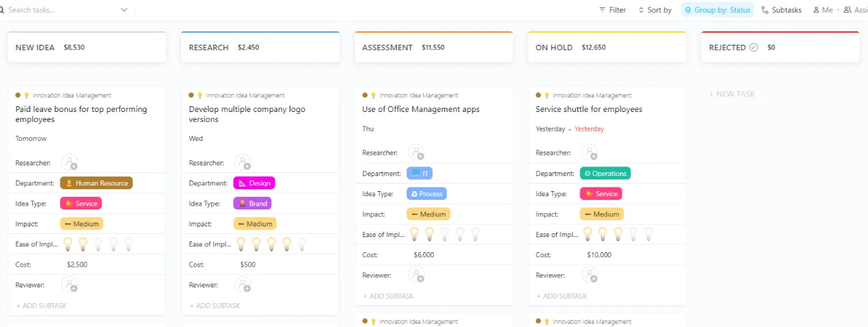This screenshot has width=868, height=327.
Task: Click fifth lightbulb rating on Paid leave bonus card
Action: [x=129, y=243]
